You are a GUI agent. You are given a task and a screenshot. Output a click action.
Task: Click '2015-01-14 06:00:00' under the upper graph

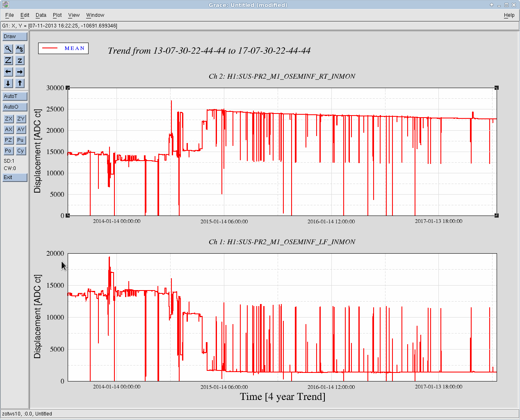[224, 222]
